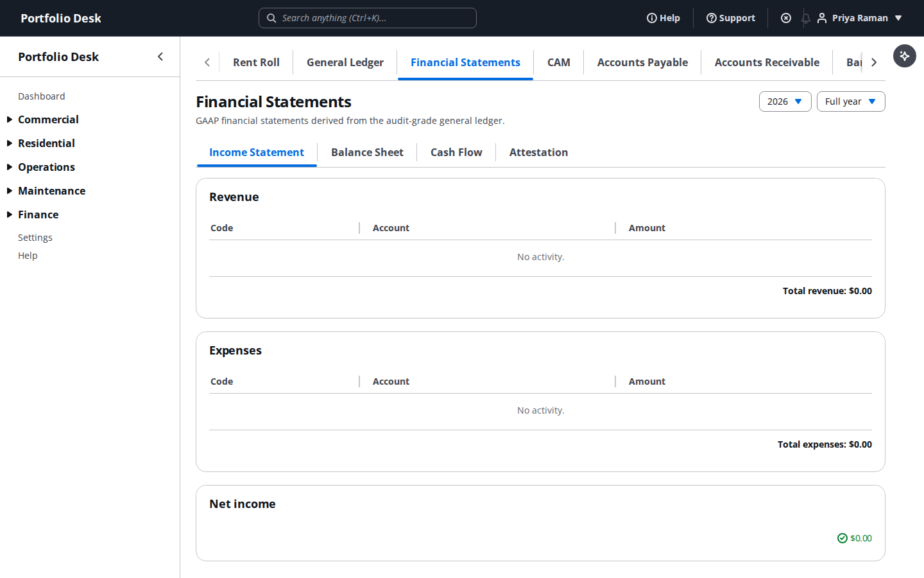Click 'Total expenses: $0.00' text
Image resolution: width=924 pixels, height=578 pixels.
point(825,444)
